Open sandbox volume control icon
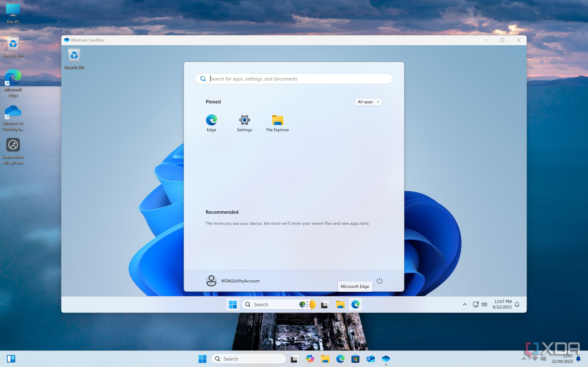 click(x=484, y=304)
